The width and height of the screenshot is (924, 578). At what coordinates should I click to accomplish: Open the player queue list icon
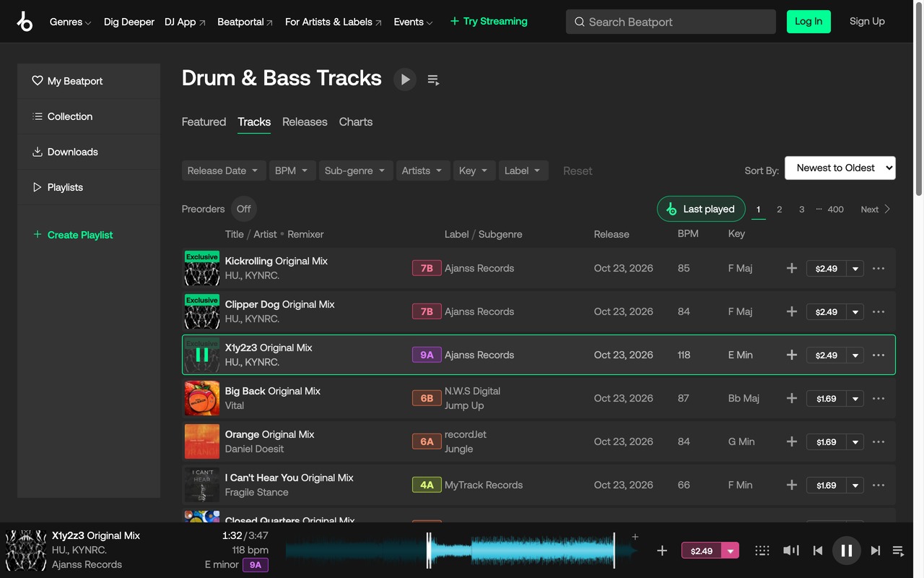pyautogui.click(x=899, y=551)
